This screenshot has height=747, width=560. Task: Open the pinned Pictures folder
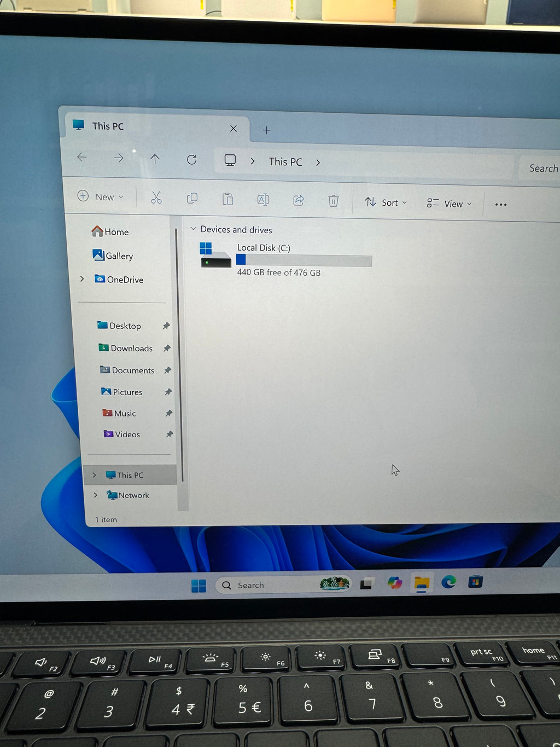[x=121, y=392]
